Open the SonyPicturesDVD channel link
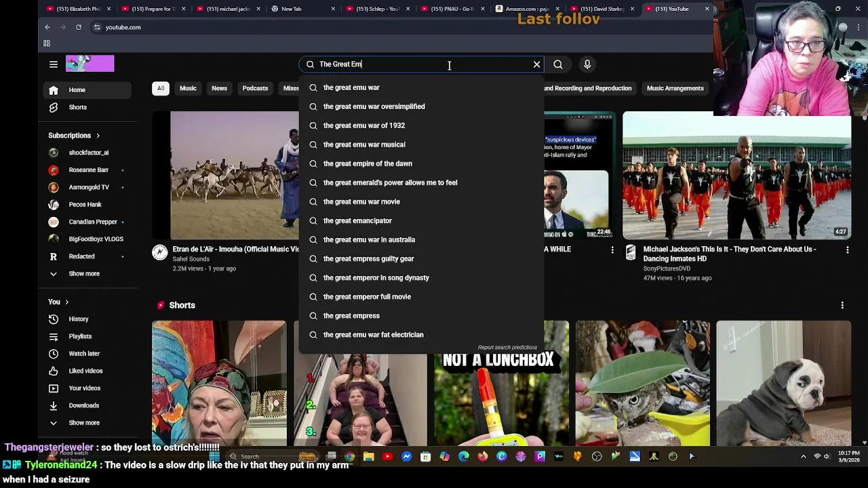868x488 pixels. [x=667, y=268]
